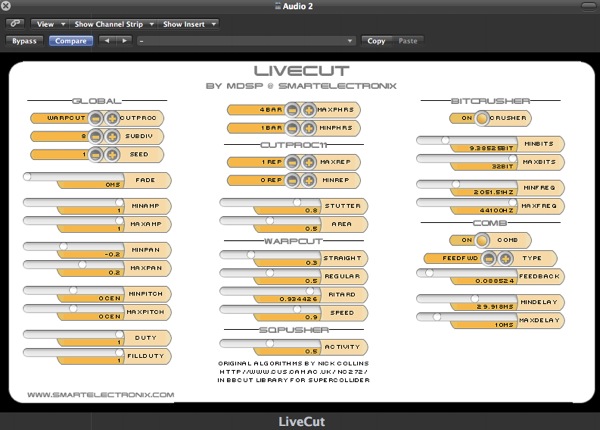The width and height of the screenshot is (600, 430).
Task: Open the preset selection dropdown
Action: pyautogui.click(x=246, y=41)
